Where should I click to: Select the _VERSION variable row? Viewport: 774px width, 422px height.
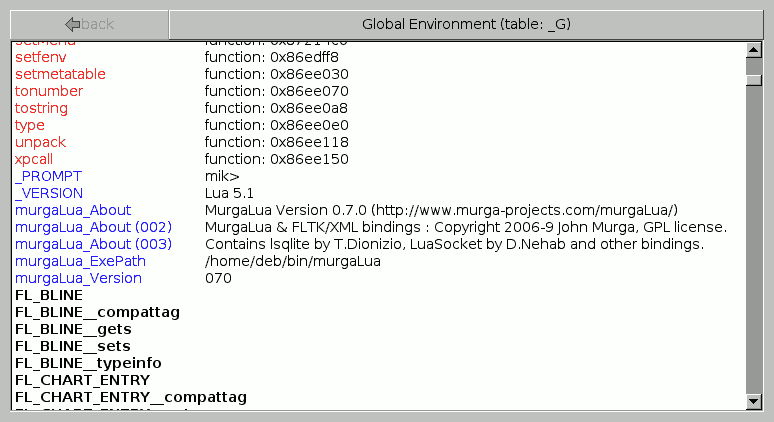[x=49, y=193]
